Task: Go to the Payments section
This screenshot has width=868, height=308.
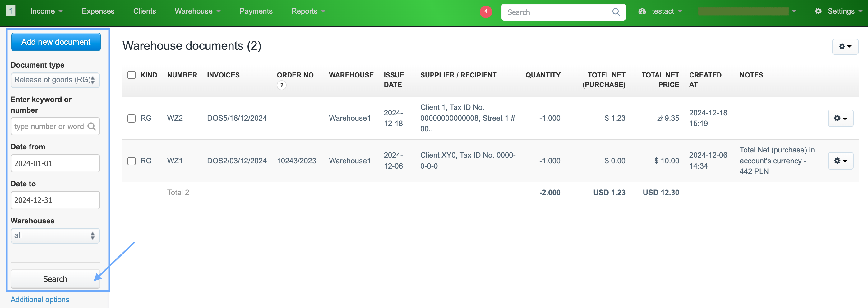Action: coord(256,11)
